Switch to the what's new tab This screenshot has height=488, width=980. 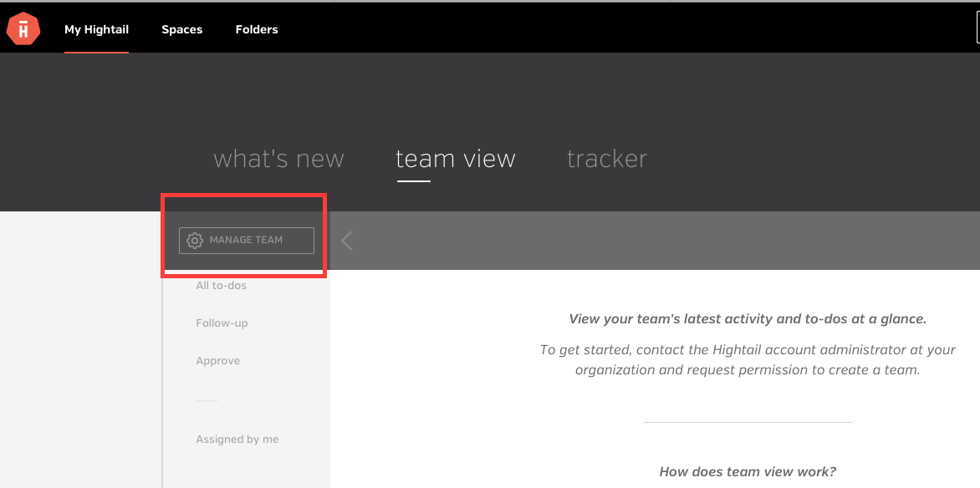[x=278, y=159]
